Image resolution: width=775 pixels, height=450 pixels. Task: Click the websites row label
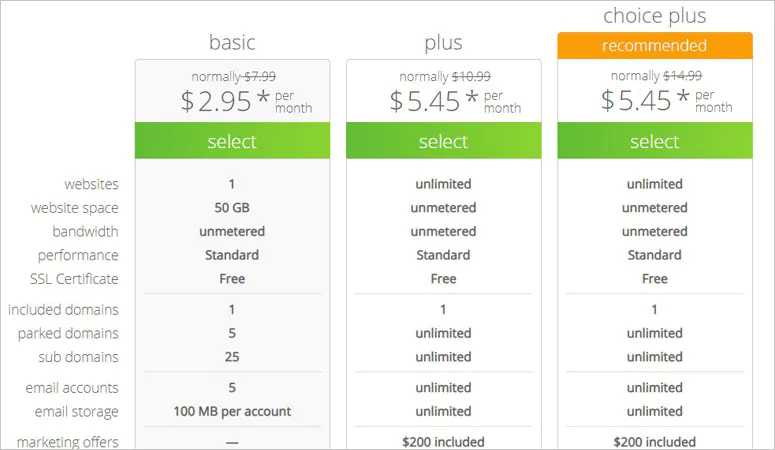pos(91,184)
